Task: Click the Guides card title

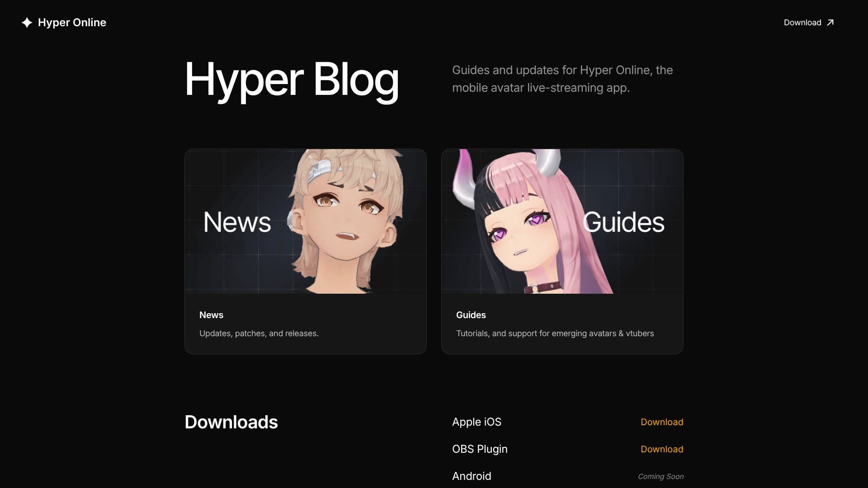Action: pos(471,315)
